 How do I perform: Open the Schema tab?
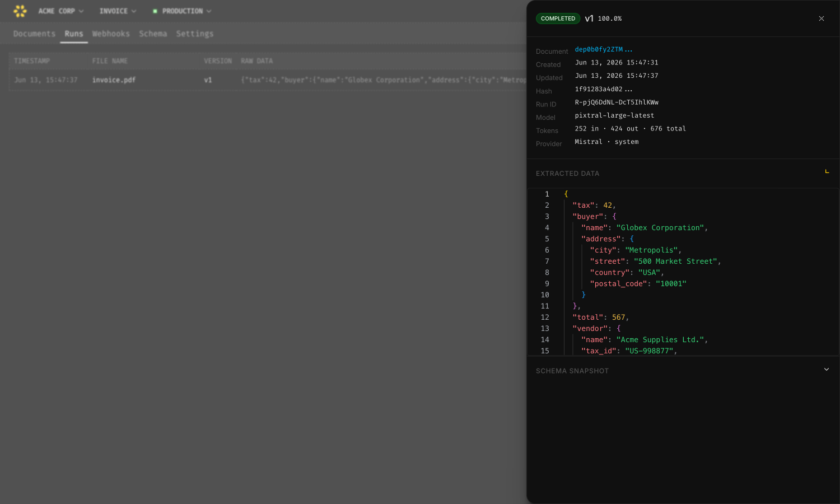153,34
